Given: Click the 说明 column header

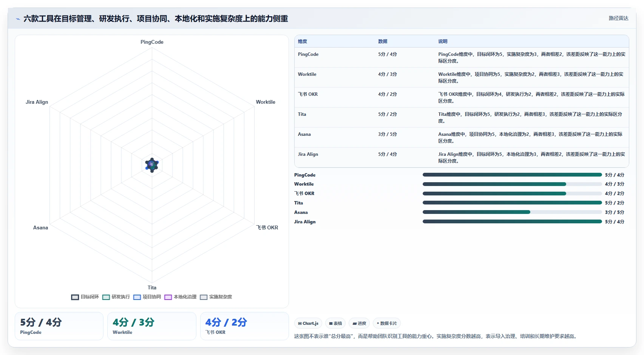Looking at the screenshot, I should coord(443,41).
